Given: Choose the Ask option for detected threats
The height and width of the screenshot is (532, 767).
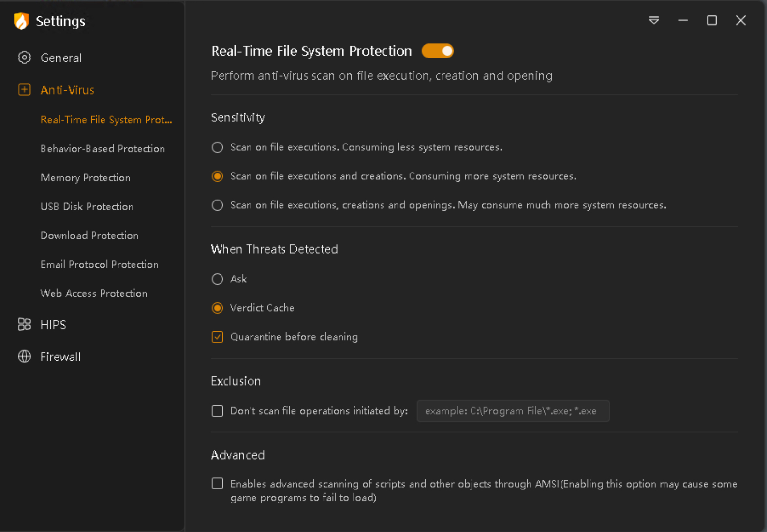Looking at the screenshot, I should pyautogui.click(x=218, y=279).
